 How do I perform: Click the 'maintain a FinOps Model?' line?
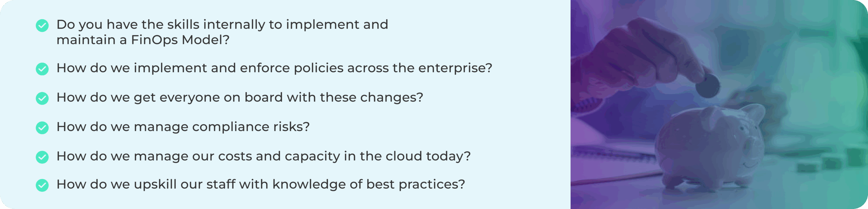[143, 40]
